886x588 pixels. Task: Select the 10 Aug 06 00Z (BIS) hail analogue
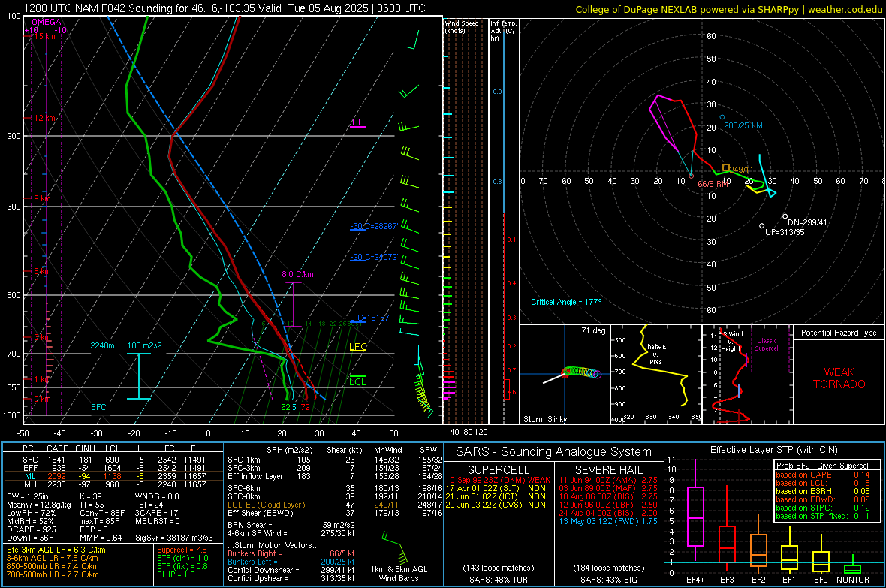click(608, 496)
